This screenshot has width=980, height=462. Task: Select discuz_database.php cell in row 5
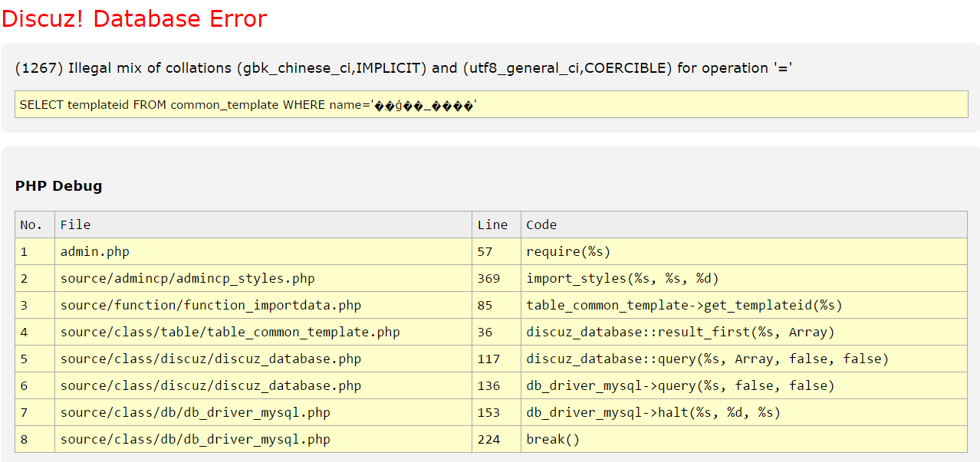(263, 359)
